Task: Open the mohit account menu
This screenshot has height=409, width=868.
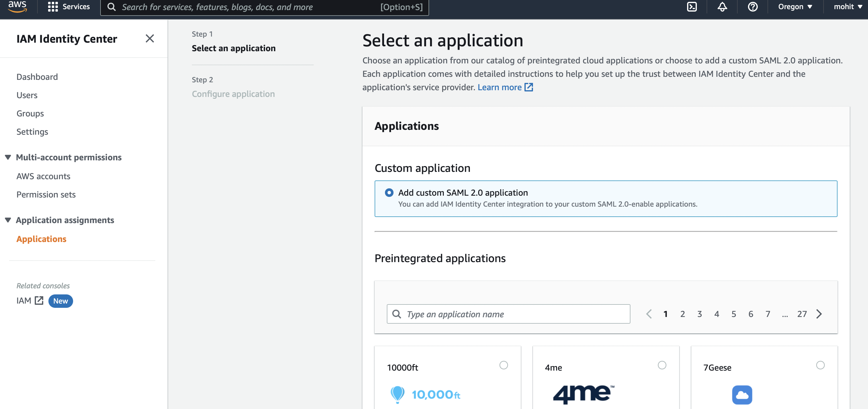Action: pyautogui.click(x=846, y=7)
